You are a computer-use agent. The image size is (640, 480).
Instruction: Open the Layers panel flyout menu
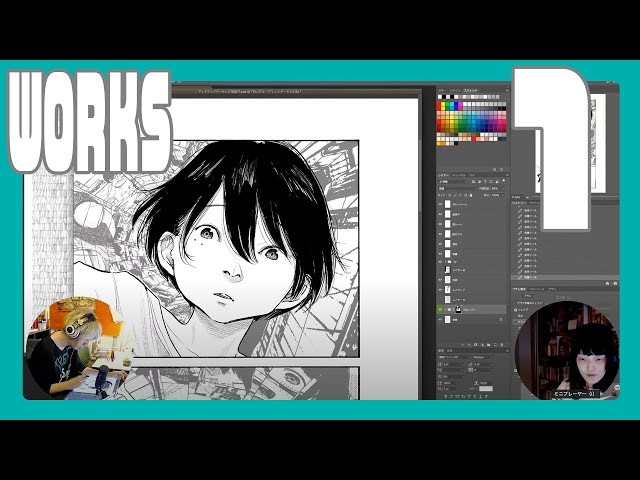tap(507, 175)
